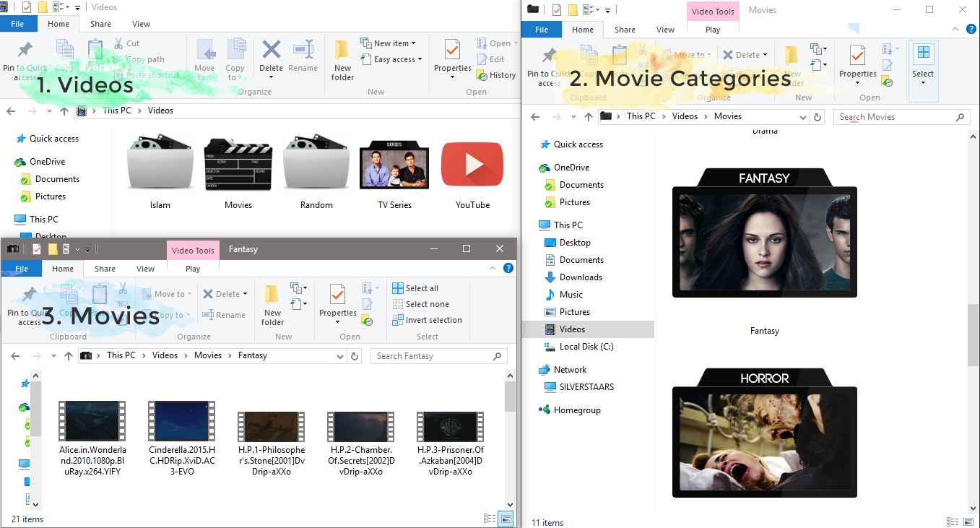Collapse the ribbon in the Fantasy window
Screen dimensions: 980x528
(x=494, y=268)
